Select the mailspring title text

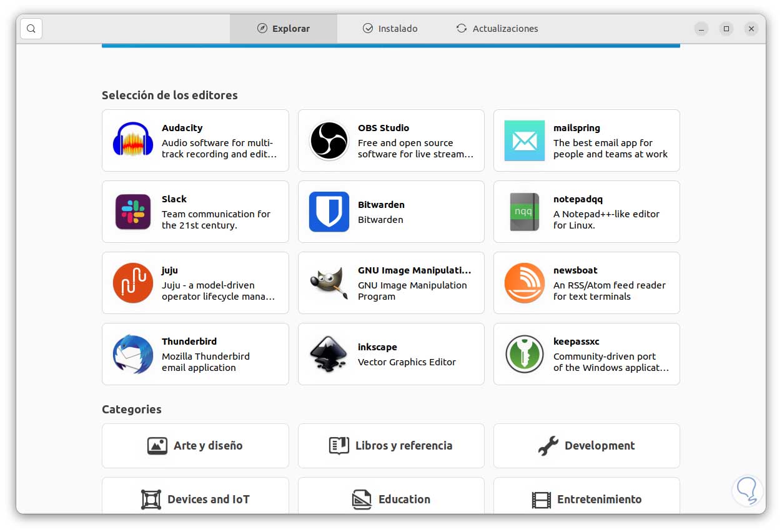tap(577, 128)
